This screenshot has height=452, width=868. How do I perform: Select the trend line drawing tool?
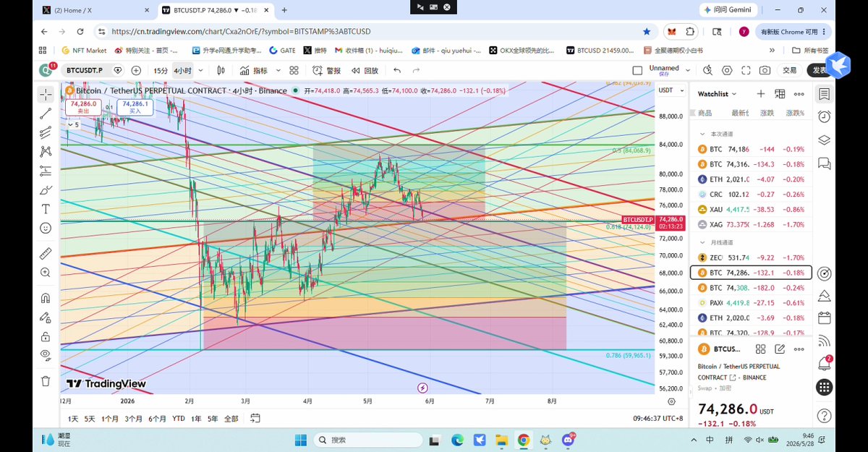46,113
